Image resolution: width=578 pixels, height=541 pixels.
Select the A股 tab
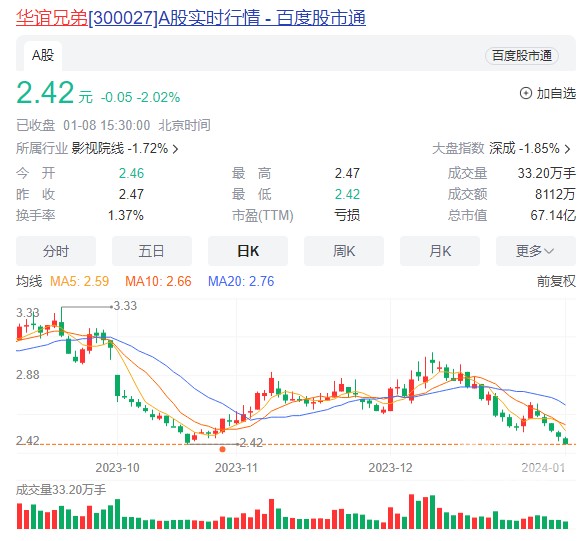[43, 56]
